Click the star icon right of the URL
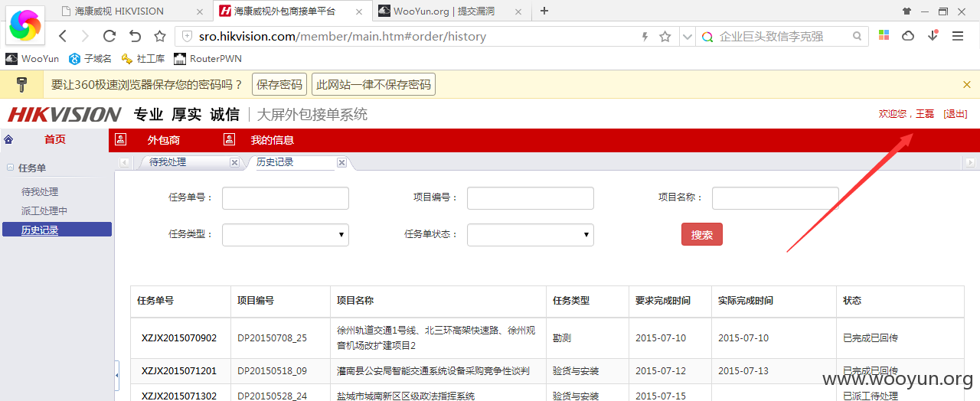980x401 pixels. click(x=665, y=36)
